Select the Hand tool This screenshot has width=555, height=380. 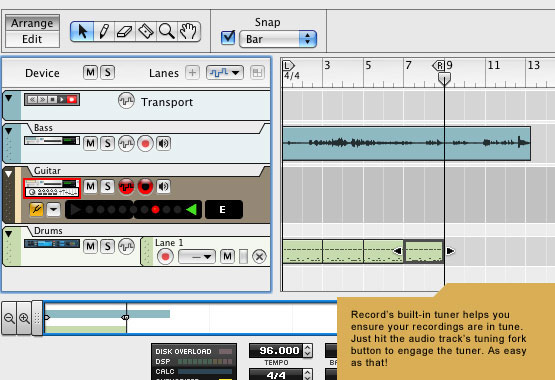(188, 31)
